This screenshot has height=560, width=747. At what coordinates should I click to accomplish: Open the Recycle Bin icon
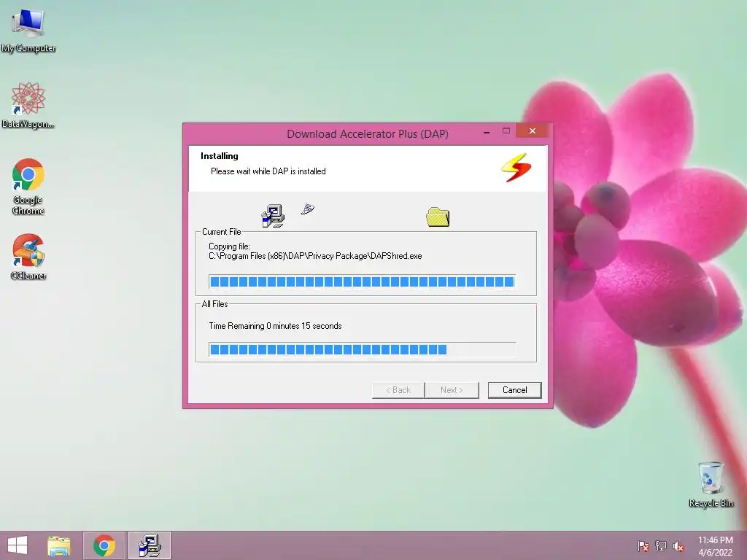[711, 484]
